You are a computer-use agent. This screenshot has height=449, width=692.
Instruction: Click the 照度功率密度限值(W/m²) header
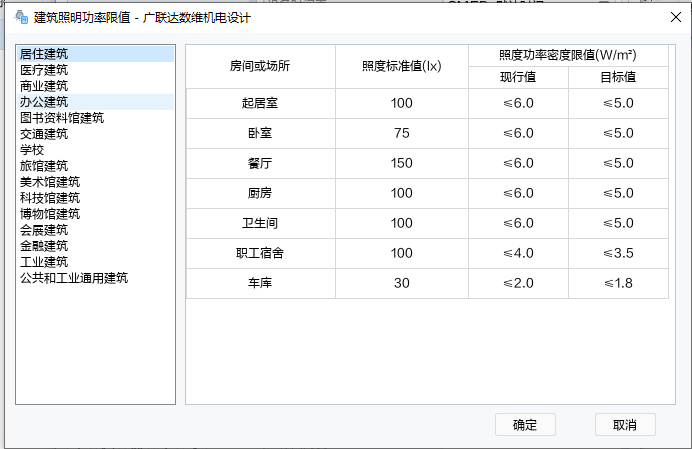[568, 55]
